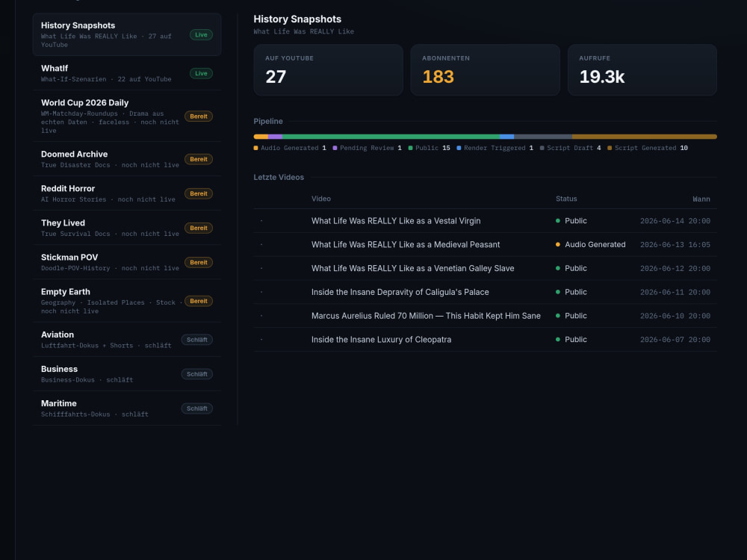This screenshot has width=747, height=560.
Task: Click the brown Script Generated pipeline segment
Action: [644, 137]
